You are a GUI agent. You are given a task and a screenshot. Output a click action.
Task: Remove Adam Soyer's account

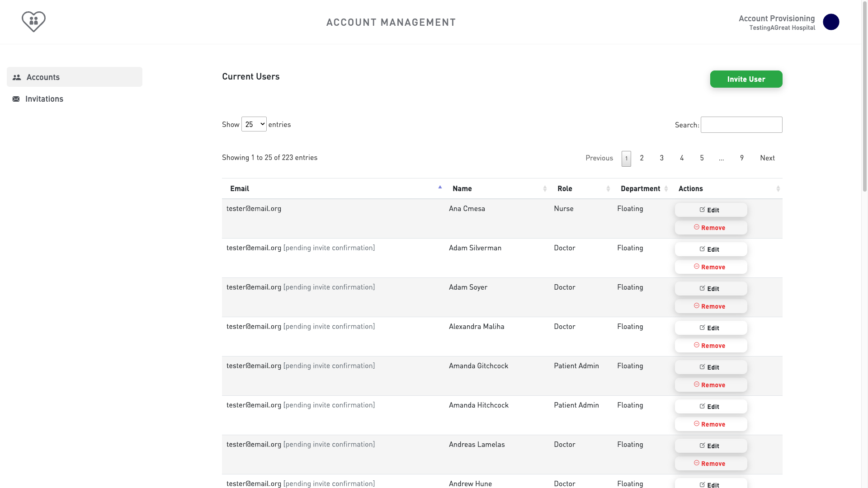pos(711,306)
